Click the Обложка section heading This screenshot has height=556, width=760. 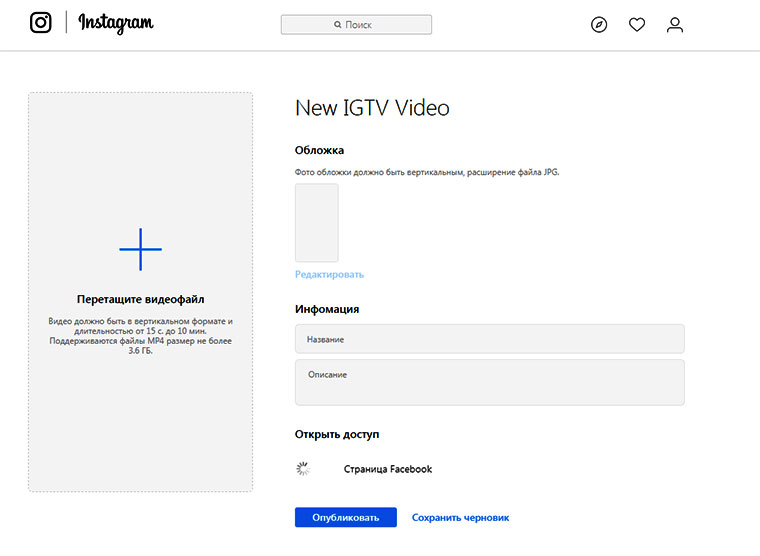tap(319, 150)
